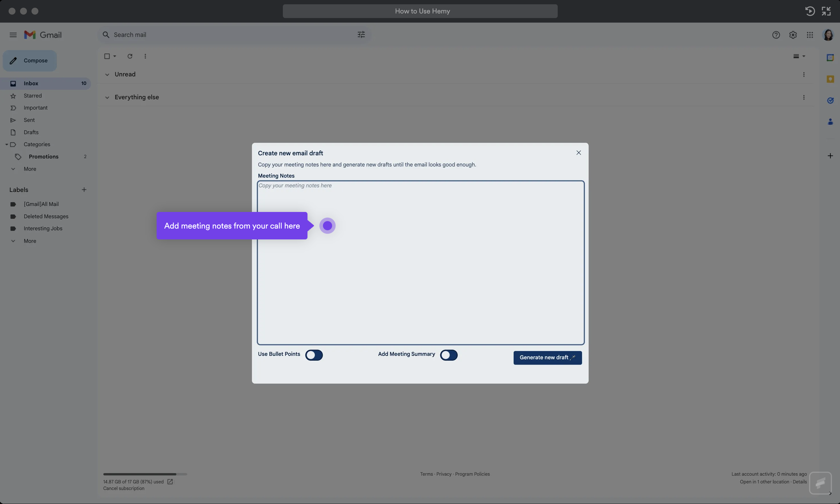Image resolution: width=840 pixels, height=504 pixels.
Task: Open Google Calendar side panel
Action: pos(830,58)
